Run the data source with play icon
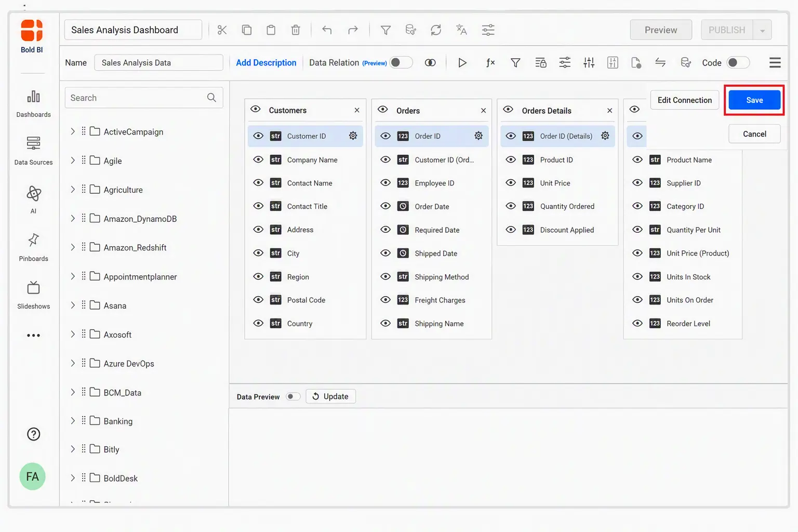The image size is (798, 532). [x=462, y=63]
